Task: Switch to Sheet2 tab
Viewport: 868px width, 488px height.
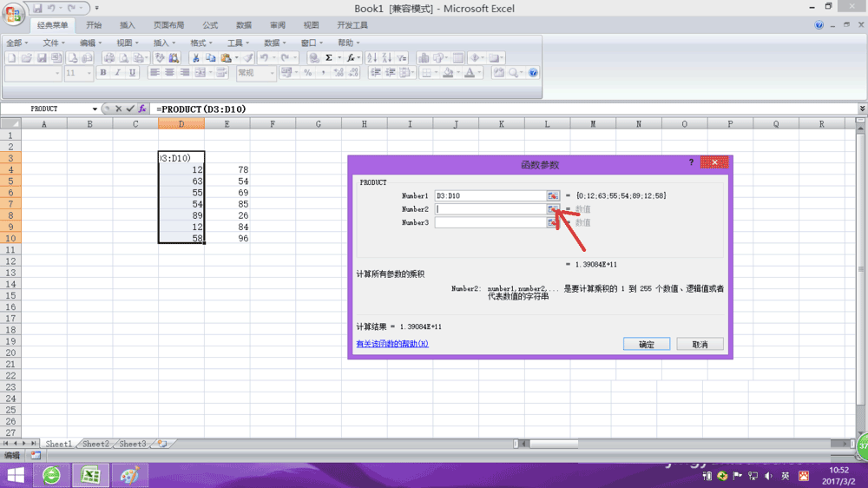Action: click(x=95, y=444)
